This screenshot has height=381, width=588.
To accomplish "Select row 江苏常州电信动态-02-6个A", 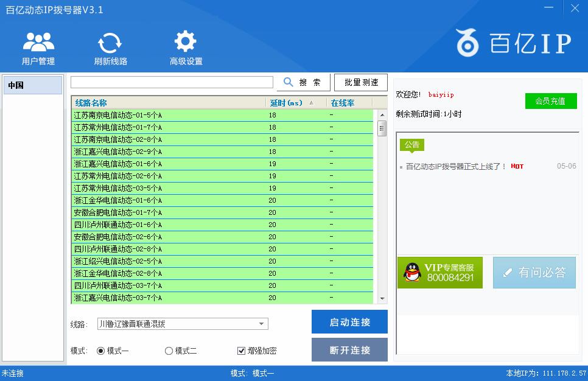I will coord(222,176).
